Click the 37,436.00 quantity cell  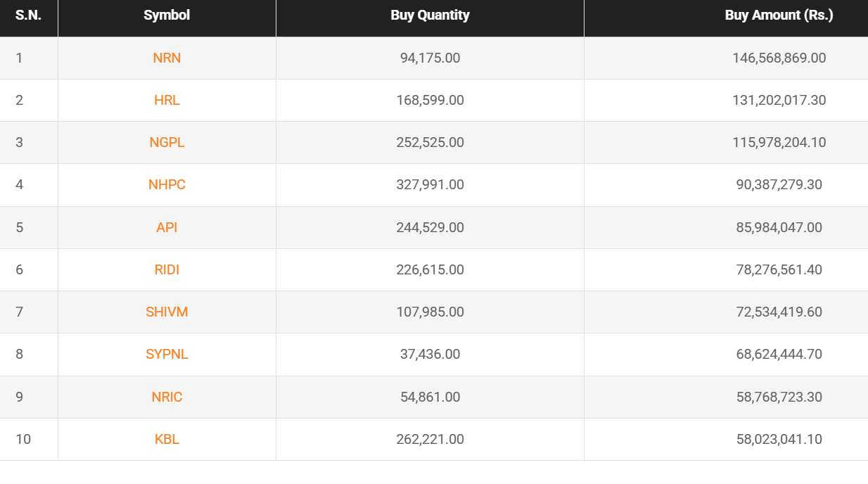click(430, 354)
